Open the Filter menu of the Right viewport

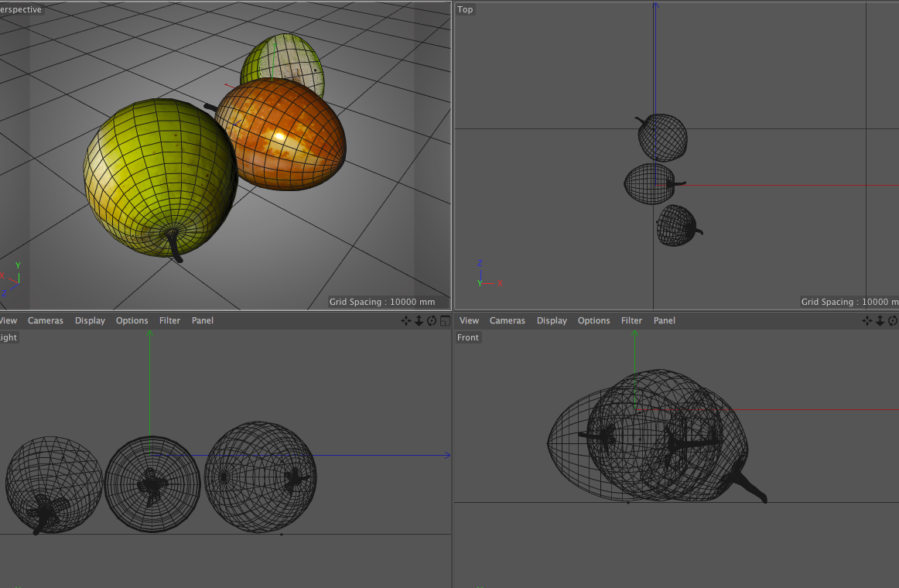point(169,320)
